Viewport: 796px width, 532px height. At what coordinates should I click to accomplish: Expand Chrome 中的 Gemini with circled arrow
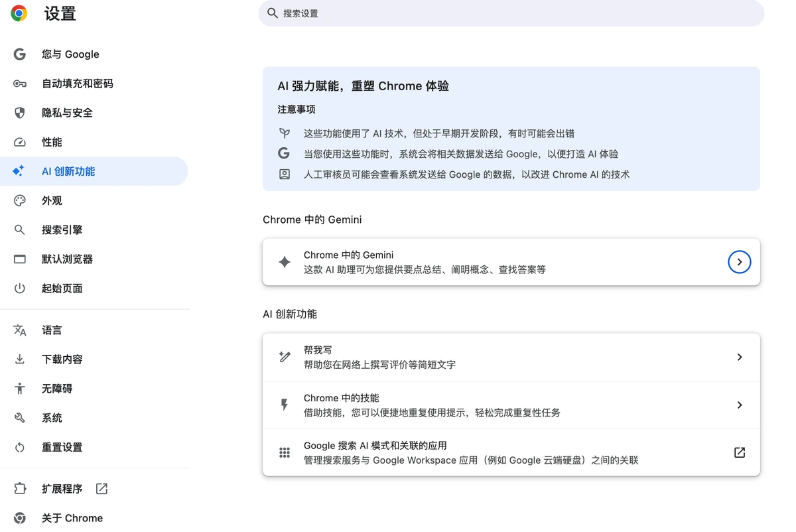[740, 262]
